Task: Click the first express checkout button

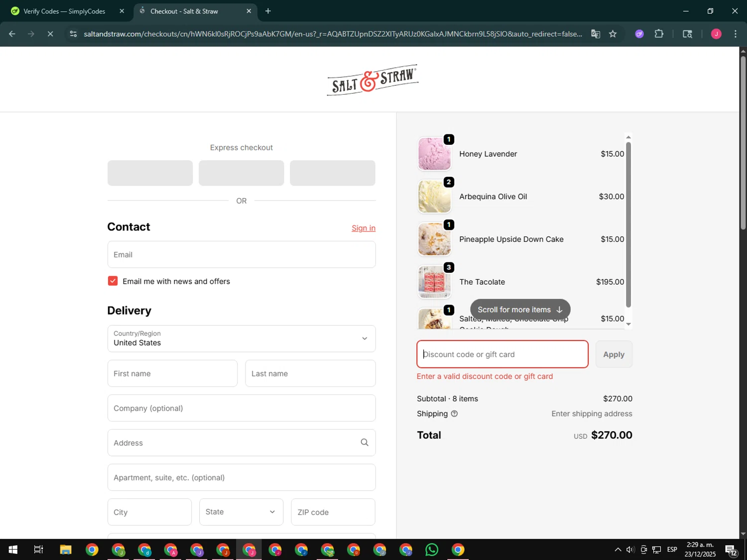Action: [x=150, y=173]
